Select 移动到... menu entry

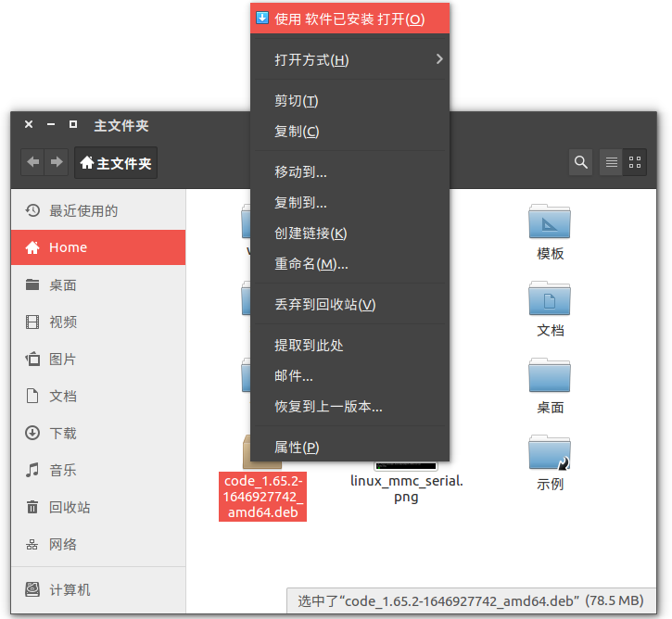(349, 172)
